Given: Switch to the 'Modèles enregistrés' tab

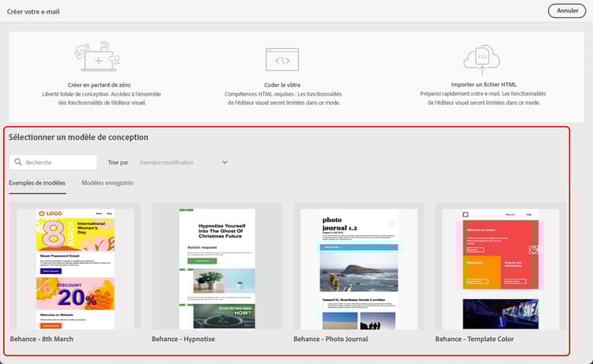Looking at the screenshot, I should coord(108,183).
